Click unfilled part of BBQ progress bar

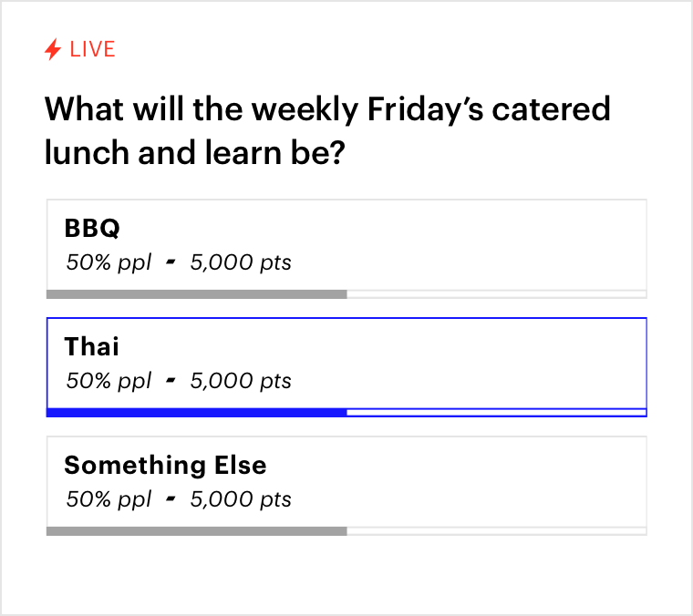tap(497, 294)
